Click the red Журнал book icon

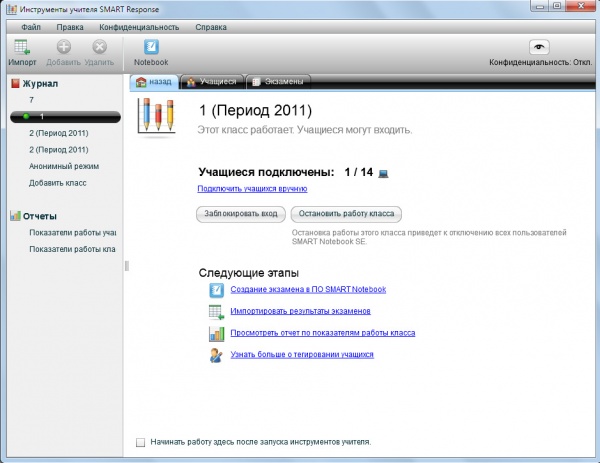point(15,83)
